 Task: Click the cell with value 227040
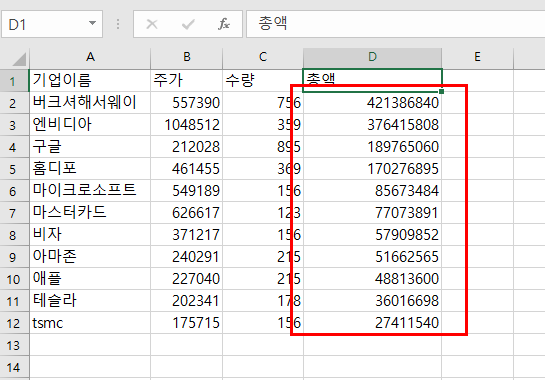(x=187, y=279)
